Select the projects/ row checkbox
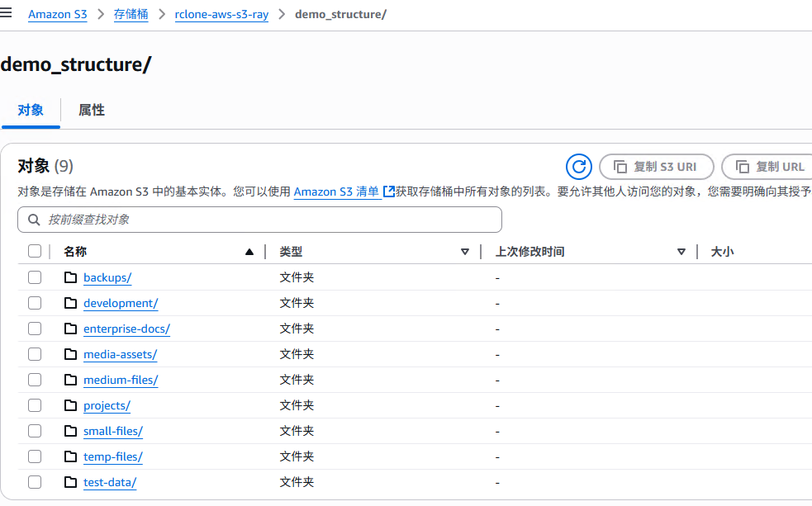Viewport: 812px width, 506px height. coord(35,405)
